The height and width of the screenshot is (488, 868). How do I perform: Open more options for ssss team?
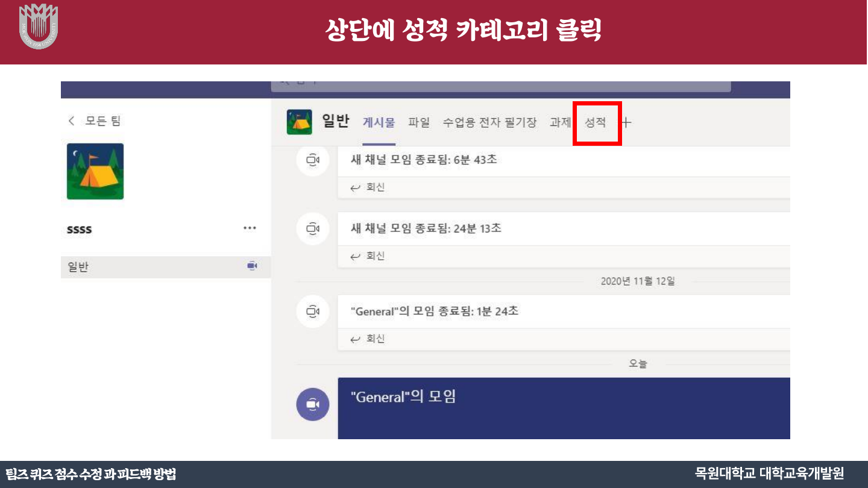tap(250, 228)
